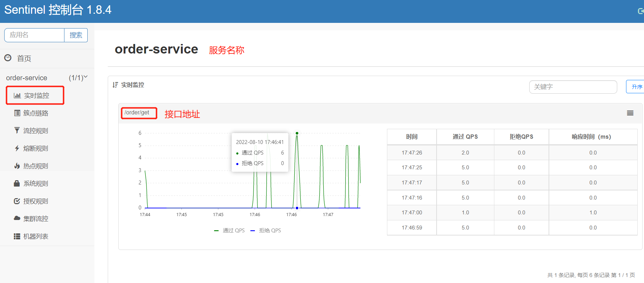Toggle 拒绝 QPS series in chart legend

coord(266,231)
